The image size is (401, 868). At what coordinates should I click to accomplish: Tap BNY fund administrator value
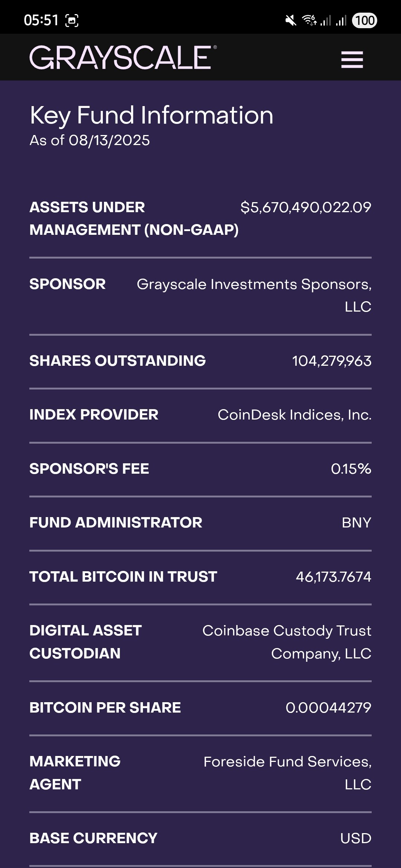point(356,523)
